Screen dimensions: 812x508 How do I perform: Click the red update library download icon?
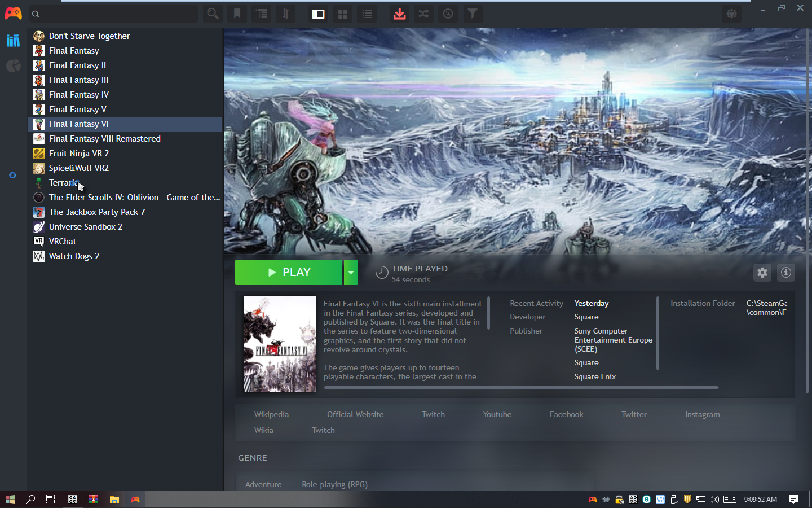[399, 14]
